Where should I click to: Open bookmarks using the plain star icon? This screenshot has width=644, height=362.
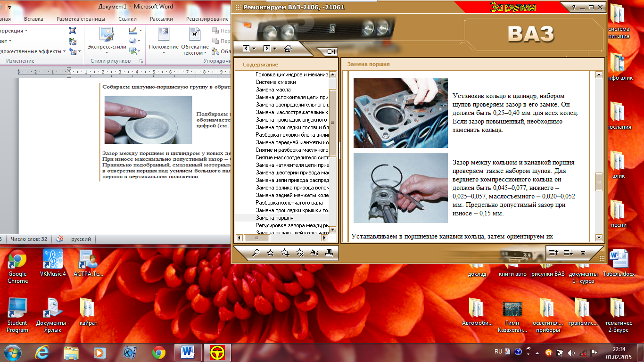pyautogui.click(x=270, y=253)
